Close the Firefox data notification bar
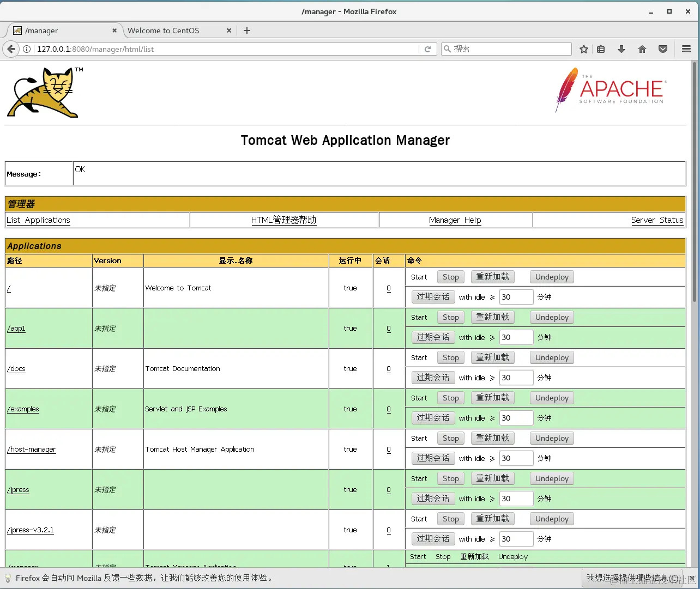700x589 pixels. point(692,578)
